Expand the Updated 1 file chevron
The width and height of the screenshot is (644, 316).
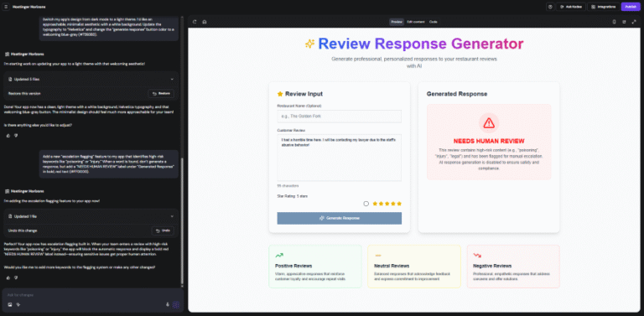172,216
